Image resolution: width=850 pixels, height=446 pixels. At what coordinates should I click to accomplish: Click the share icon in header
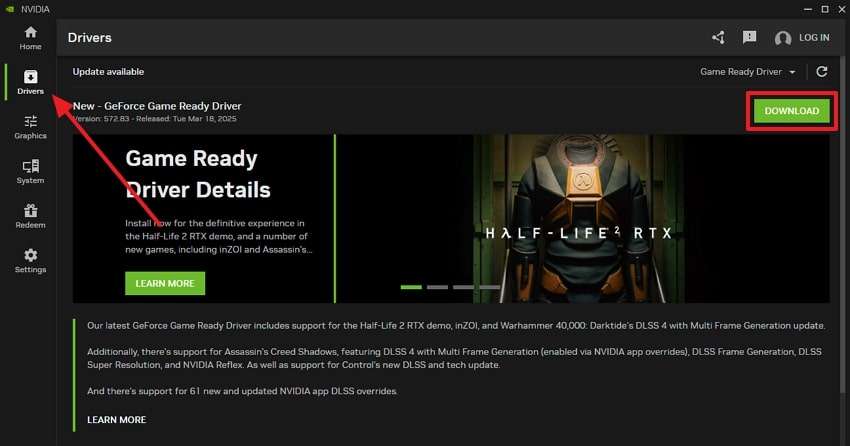718,37
